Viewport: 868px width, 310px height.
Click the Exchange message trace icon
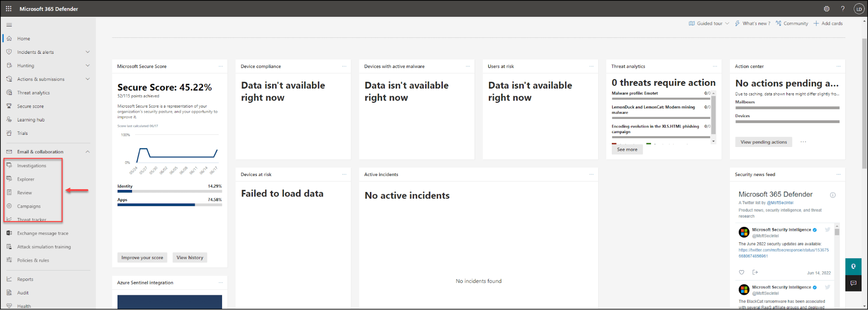[x=9, y=233]
